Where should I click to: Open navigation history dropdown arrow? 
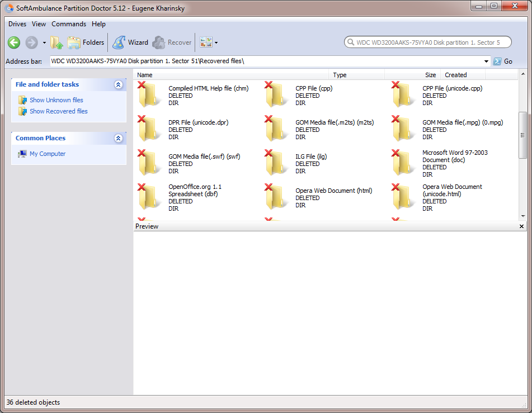point(44,42)
